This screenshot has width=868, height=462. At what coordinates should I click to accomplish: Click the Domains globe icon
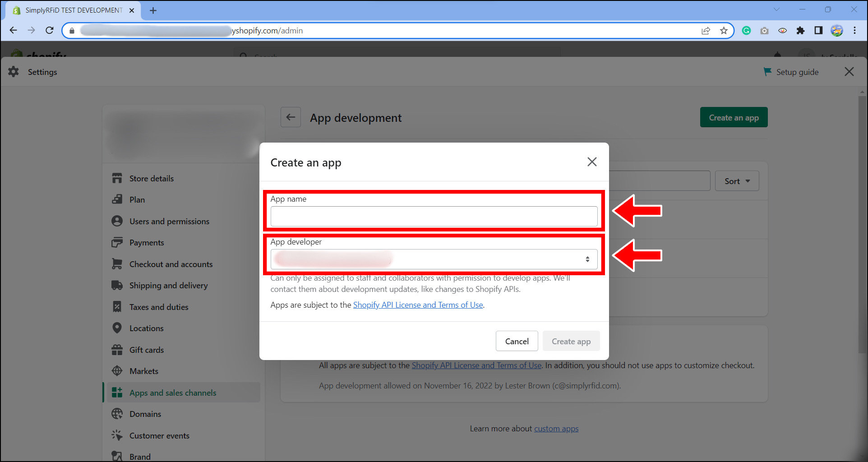117,414
